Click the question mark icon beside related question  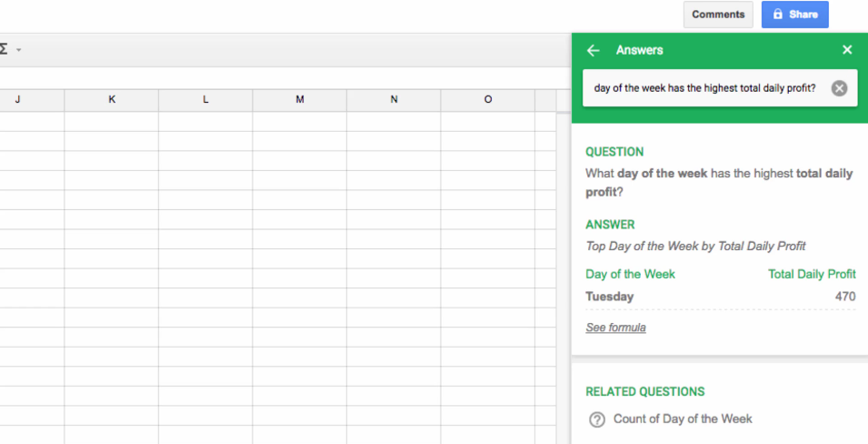pos(597,419)
